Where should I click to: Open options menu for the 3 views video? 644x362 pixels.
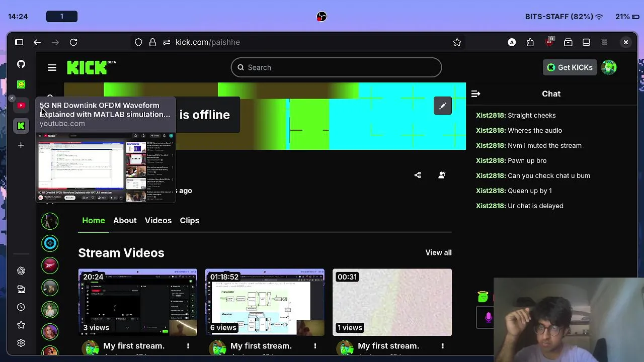click(188, 346)
